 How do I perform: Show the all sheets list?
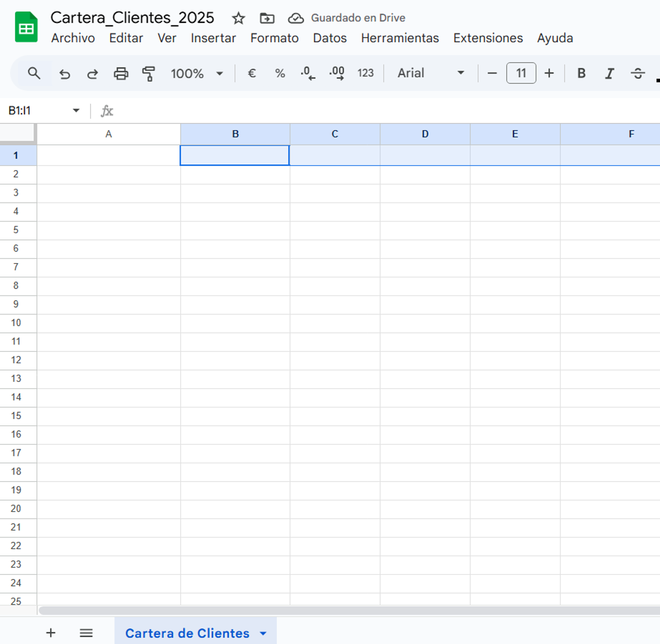86,633
